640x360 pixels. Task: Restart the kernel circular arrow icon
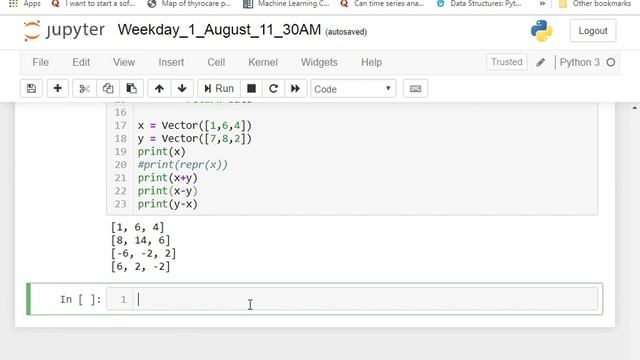tap(273, 89)
